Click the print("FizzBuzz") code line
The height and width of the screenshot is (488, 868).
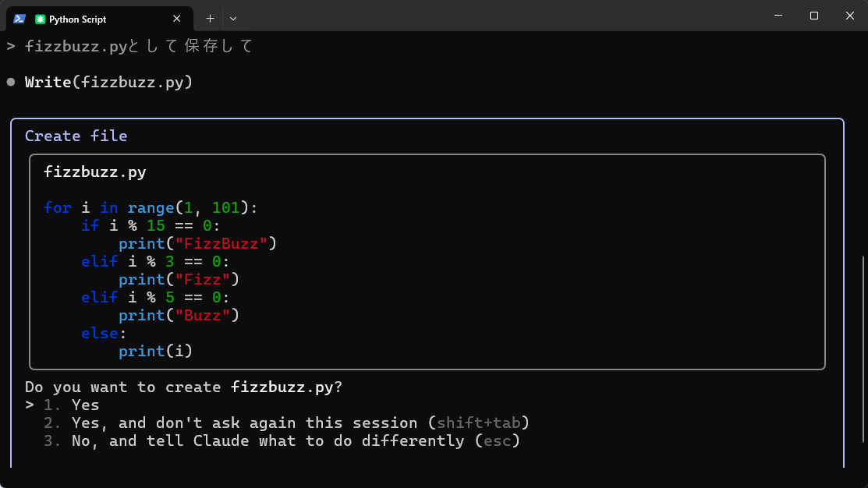coord(198,243)
